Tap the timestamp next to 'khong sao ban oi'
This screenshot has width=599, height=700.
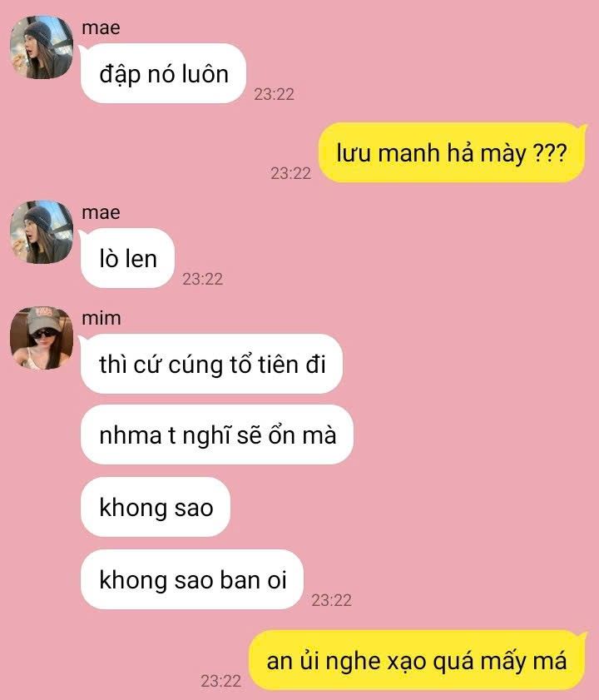click(x=332, y=600)
